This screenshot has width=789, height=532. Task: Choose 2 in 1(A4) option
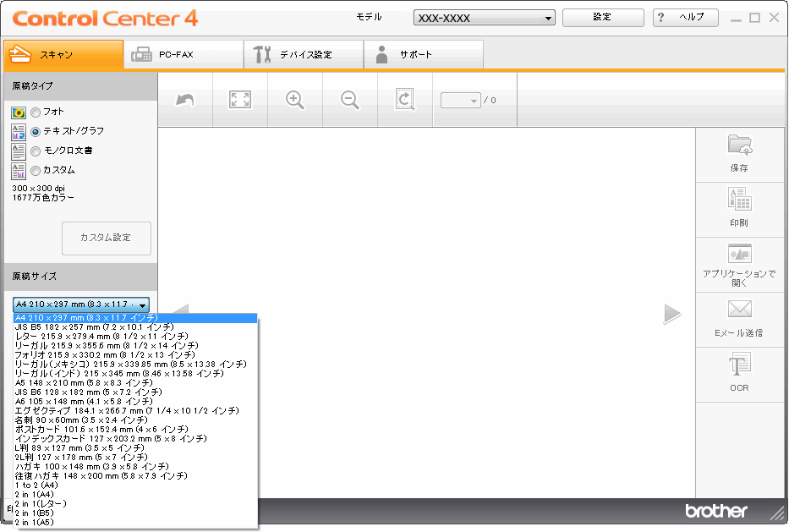pyautogui.click(x=134, y=495)
